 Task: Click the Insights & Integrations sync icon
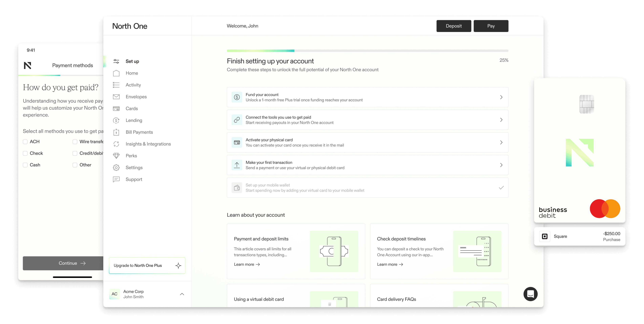pos(116,144)
